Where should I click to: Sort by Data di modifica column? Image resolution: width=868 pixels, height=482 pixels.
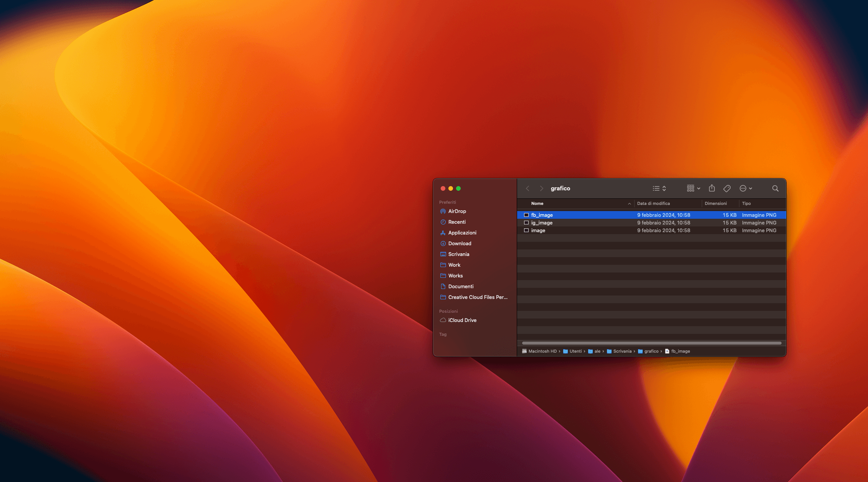(653, 203)
